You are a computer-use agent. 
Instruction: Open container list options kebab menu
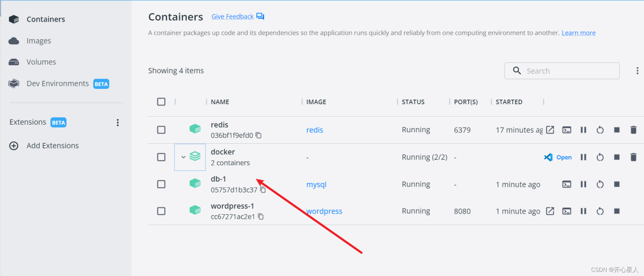(x=637, y=71)
